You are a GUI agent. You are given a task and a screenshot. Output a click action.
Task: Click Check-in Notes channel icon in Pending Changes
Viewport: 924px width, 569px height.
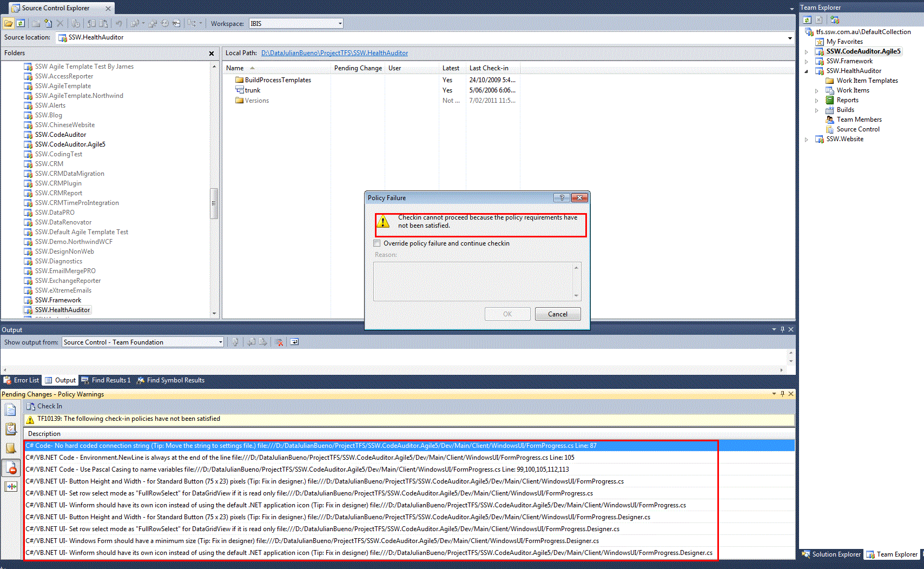click(x=10, y=448)
